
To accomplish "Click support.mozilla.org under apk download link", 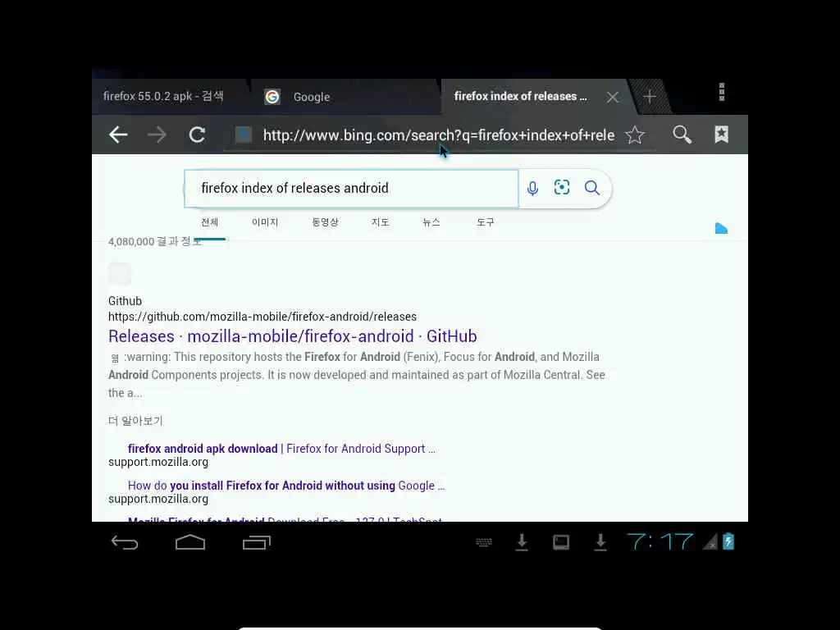I will tap(158, 462).
